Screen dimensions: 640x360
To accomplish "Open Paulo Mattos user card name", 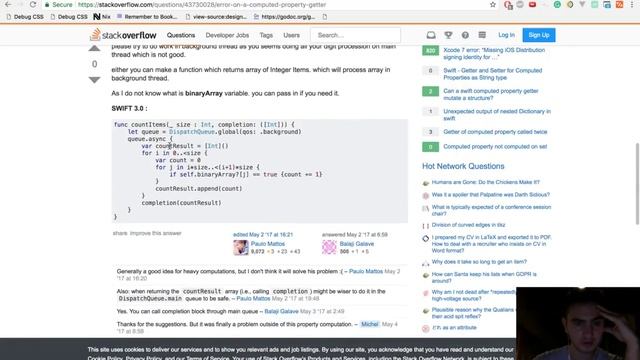I will (268, 244).
